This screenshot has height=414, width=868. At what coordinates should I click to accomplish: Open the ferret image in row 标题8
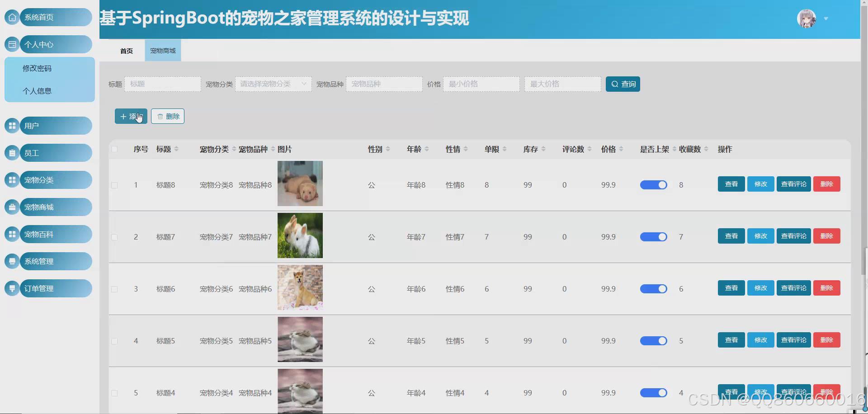coord(300,183)
